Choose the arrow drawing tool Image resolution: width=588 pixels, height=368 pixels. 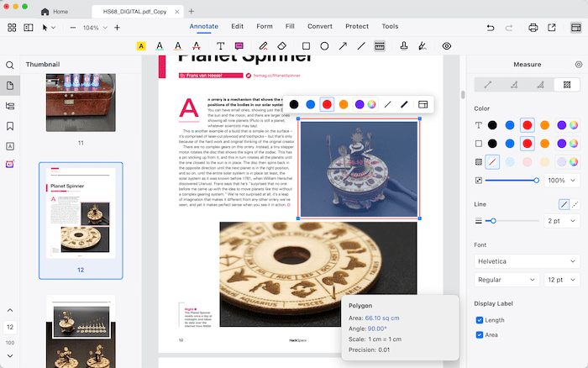pos(343,45)
